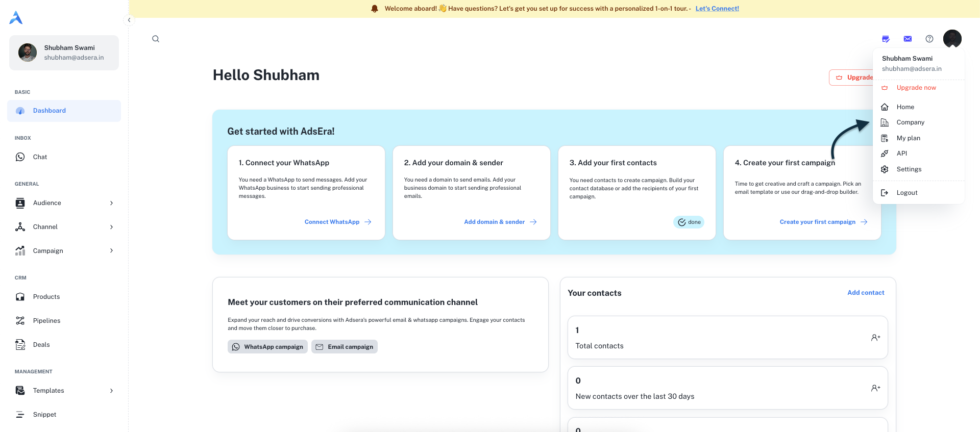Viewport: 980px width, 432px height.
Task: Click the WhatsApp campaign button
Action: click(x=267, y=347)
